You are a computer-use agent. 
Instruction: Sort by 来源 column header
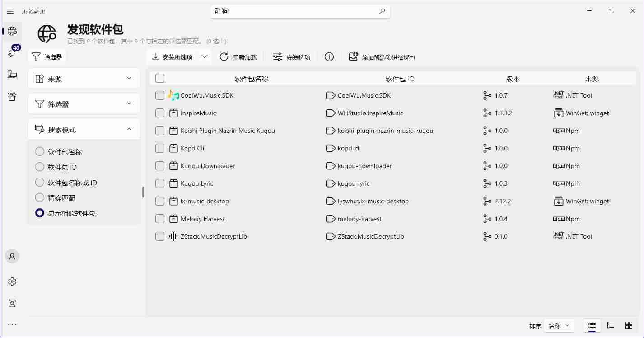point(592,79)
